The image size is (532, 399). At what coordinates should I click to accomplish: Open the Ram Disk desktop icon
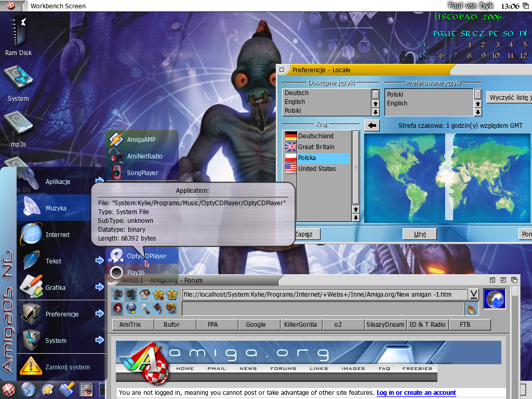coord(18,32)
